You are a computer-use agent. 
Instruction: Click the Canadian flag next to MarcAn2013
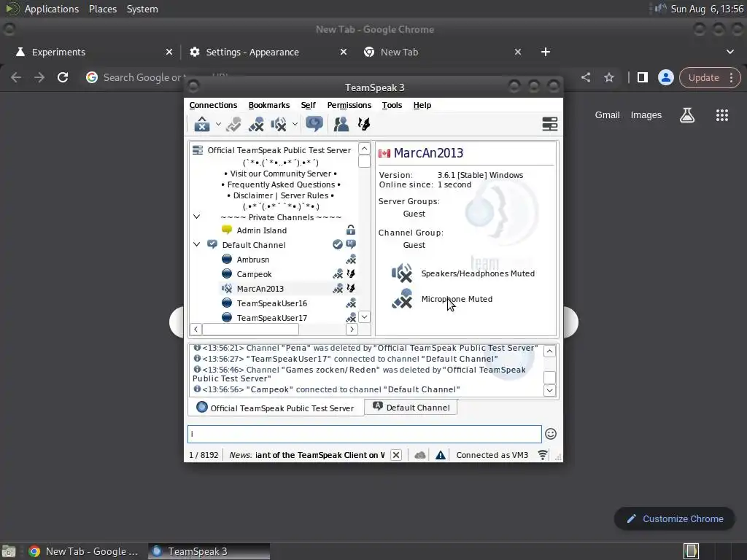384,153
